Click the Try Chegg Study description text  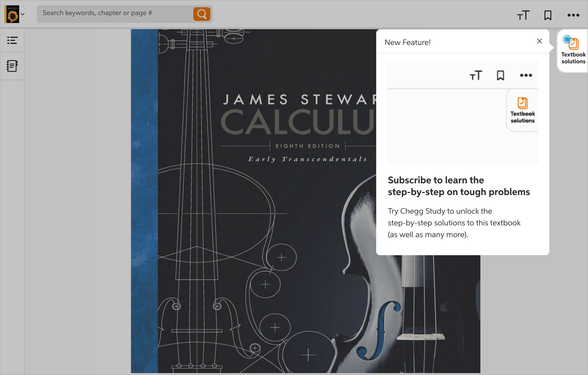[454, 223]
